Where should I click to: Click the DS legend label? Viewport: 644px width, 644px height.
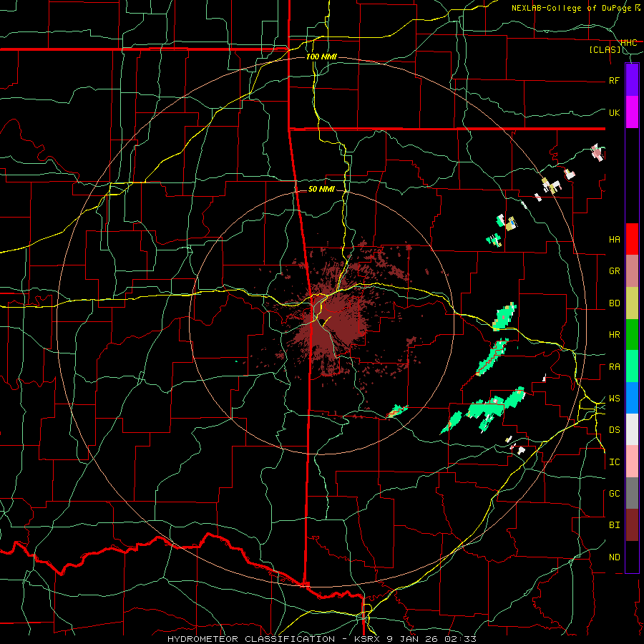point(615,430)
